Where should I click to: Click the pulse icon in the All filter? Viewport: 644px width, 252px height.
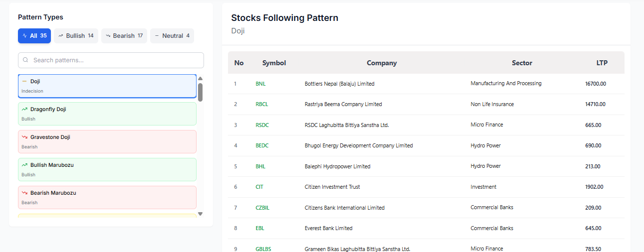click(x=25, y=36)
